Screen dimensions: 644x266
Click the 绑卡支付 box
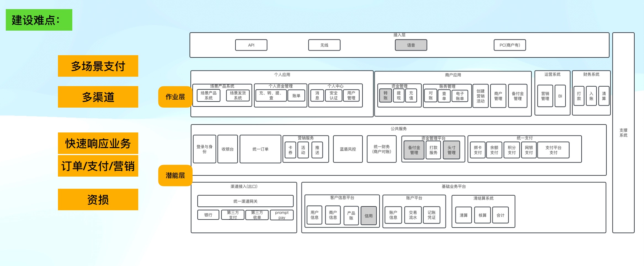[478, 150]
